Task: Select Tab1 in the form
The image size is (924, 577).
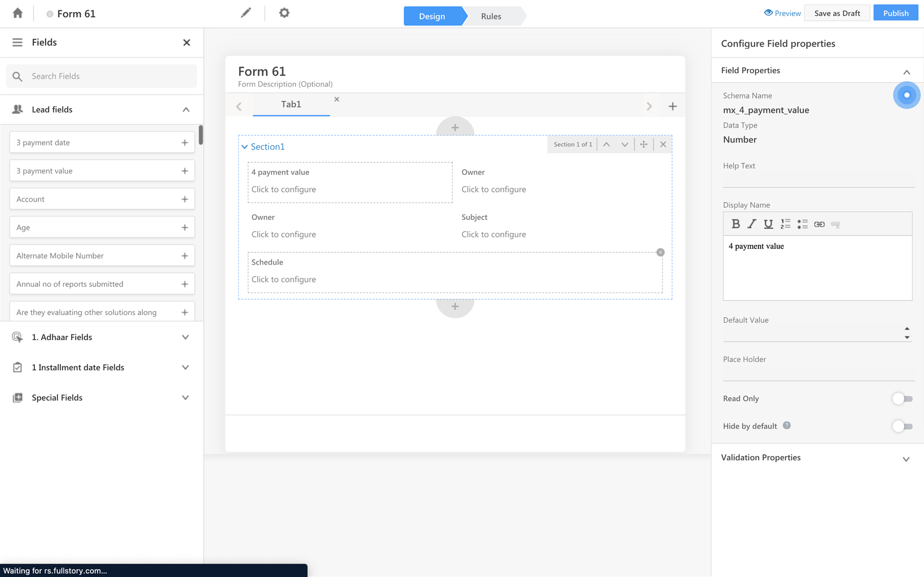Action: coord(291,104)
